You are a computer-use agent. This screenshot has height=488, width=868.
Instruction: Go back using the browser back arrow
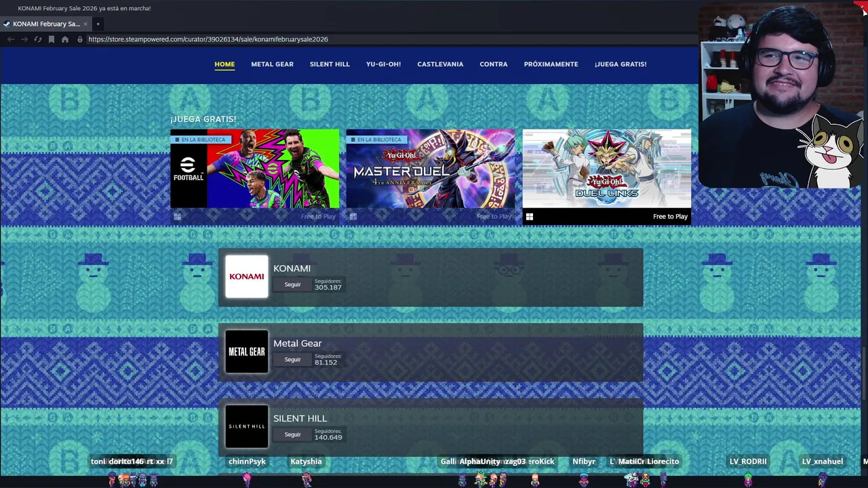[x=11, y=39]
